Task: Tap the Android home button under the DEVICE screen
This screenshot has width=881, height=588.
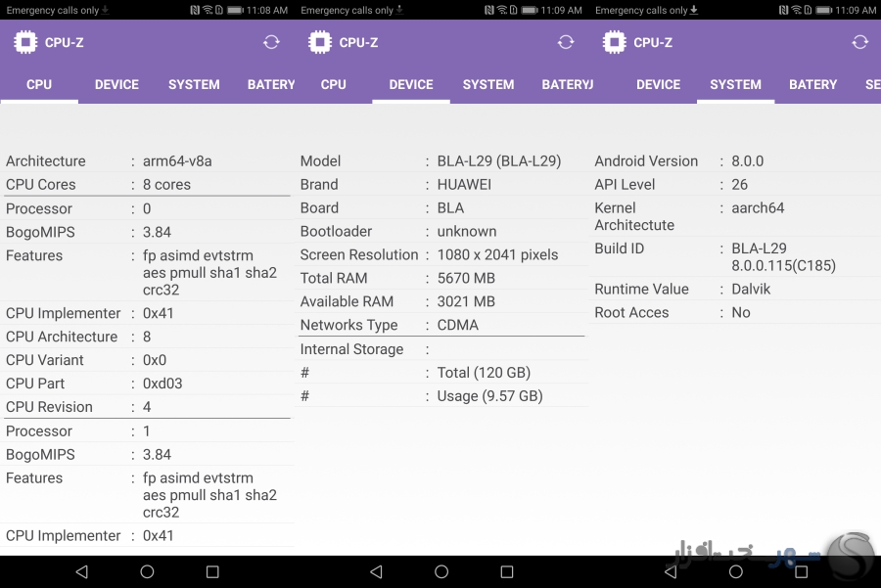Action: click(x=441, y=571)
